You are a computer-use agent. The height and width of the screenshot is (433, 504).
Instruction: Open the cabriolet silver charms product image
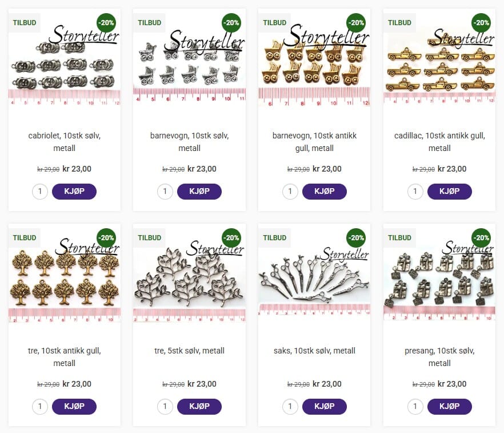click(x=64, y=64)
